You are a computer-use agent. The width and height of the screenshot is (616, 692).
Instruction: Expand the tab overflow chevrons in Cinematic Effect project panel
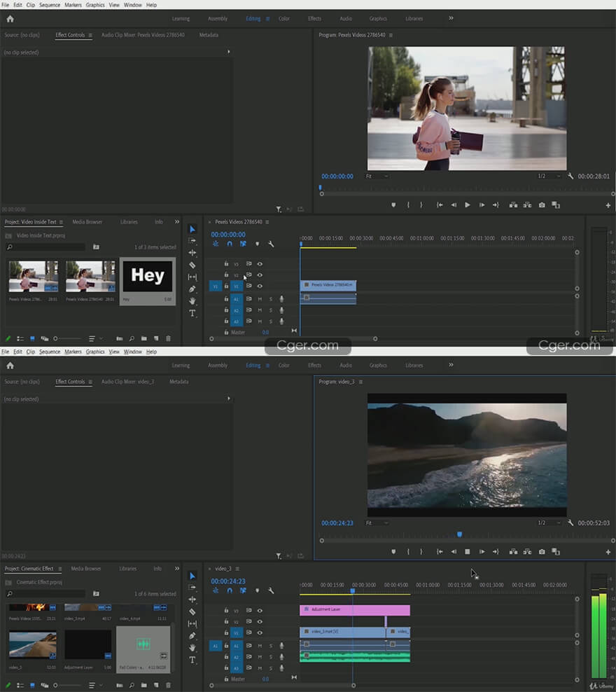(176, 569)
